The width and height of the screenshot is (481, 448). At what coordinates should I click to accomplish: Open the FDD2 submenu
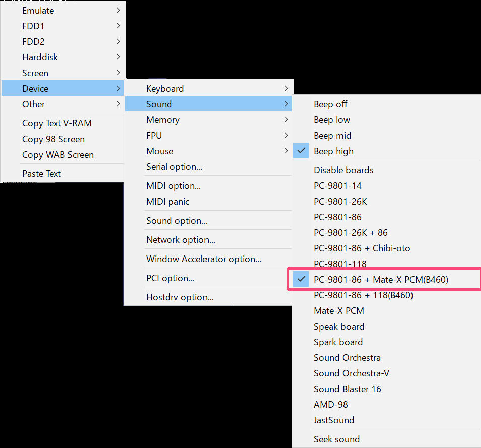point(63,42)
